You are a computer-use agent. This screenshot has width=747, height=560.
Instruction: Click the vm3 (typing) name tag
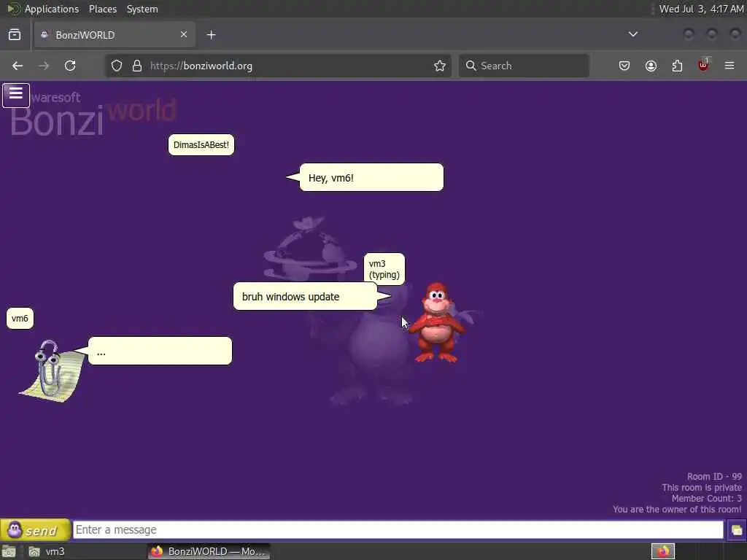(384, 269)
